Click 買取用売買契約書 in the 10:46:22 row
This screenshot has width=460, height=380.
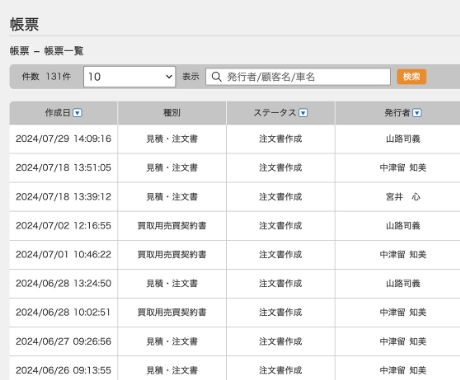tap(172, 255)
